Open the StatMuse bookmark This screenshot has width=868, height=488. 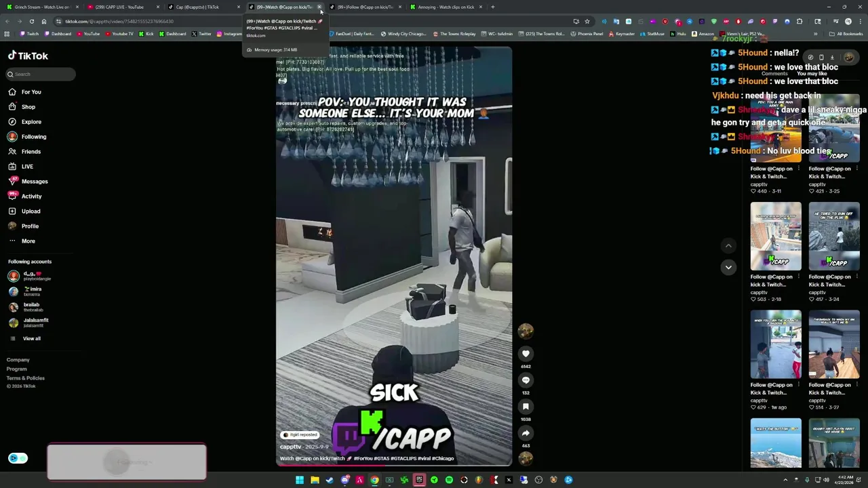(652, 34)
